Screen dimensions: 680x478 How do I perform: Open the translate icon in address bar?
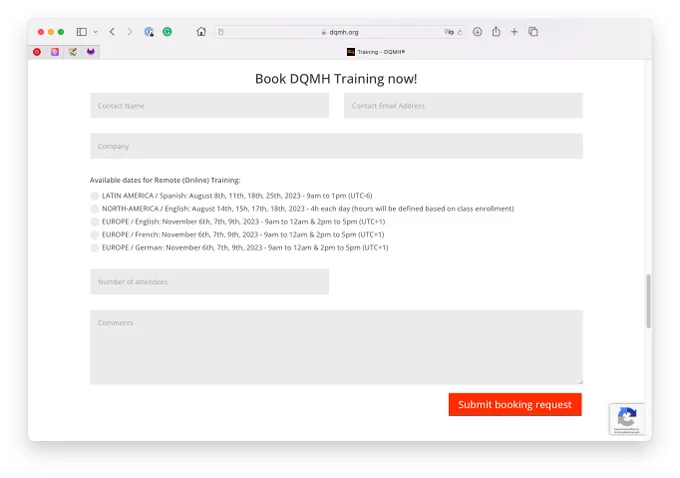point(449,32)
